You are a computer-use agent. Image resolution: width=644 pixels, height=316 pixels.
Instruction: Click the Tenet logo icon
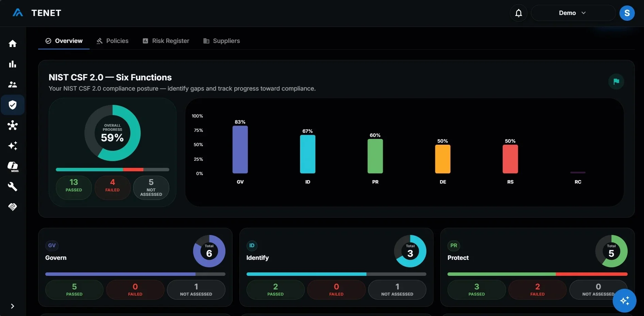click(18, 13)
